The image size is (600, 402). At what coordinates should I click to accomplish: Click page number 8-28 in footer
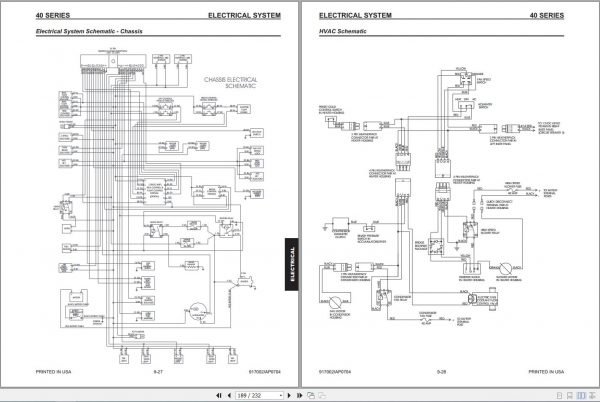(x=441, y=372)
